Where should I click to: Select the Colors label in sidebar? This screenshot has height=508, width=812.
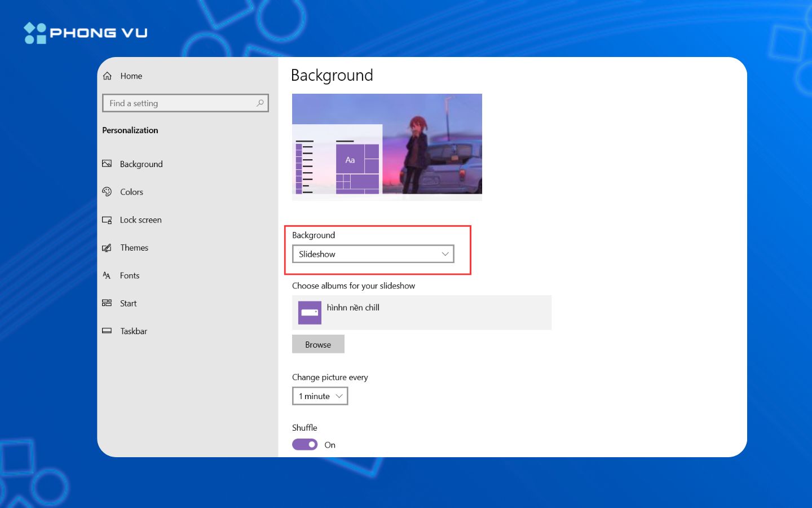pyautogui.click(x=131, y=192)
